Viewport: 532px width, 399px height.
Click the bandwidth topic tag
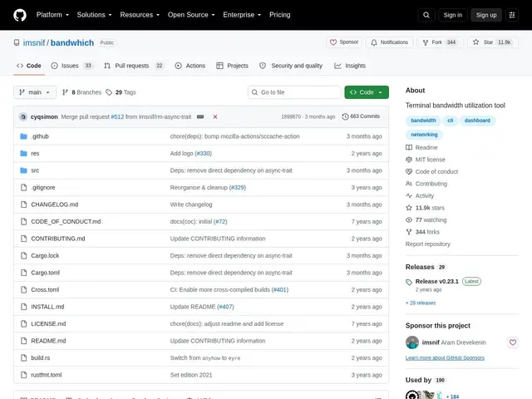[x=423, y=121]
